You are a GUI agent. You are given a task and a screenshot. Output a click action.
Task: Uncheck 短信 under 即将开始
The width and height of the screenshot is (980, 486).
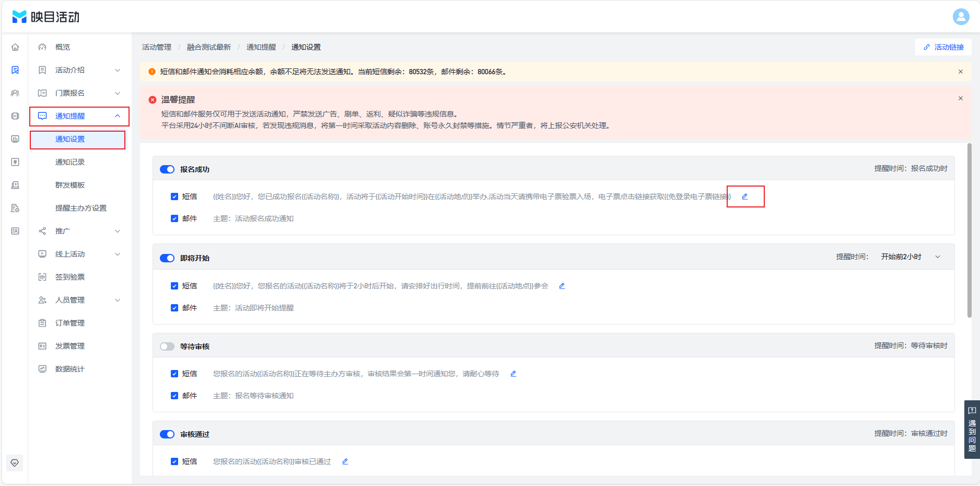point(174,286)
